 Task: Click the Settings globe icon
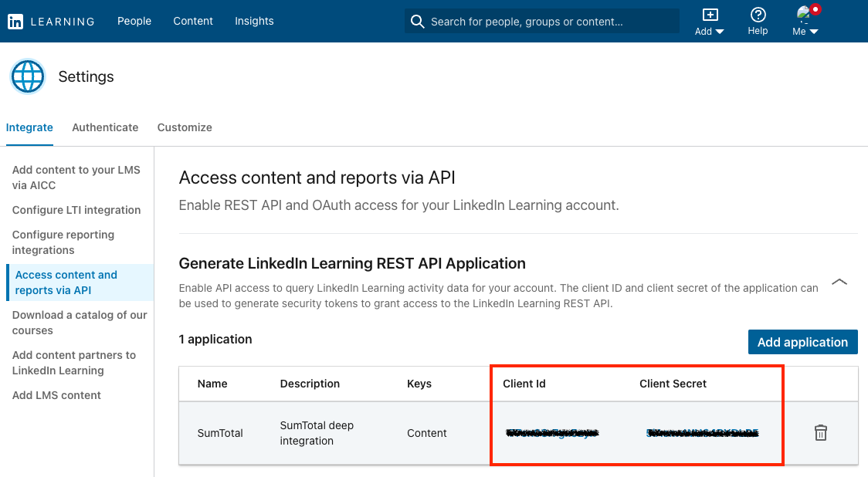point(28,76)
